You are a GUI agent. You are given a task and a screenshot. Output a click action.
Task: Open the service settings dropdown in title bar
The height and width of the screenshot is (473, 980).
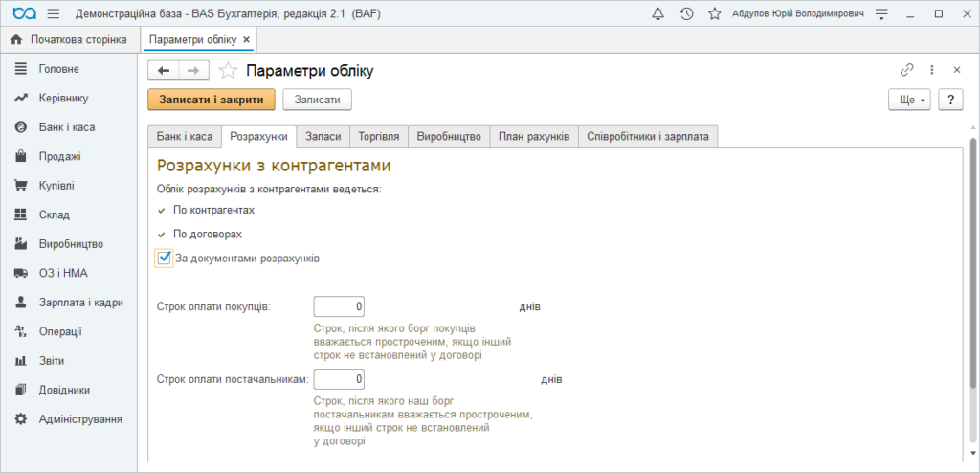(881, 13)
